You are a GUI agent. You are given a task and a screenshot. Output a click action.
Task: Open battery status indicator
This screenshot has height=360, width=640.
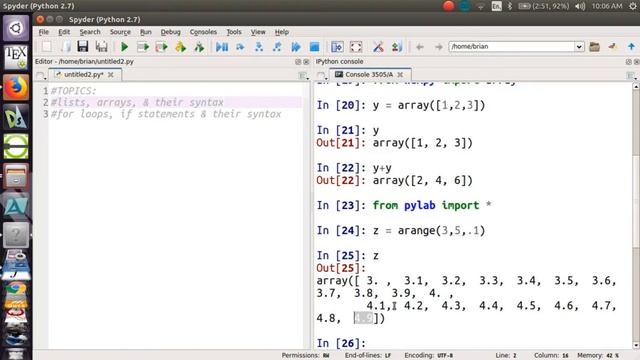tap(544, 6)
